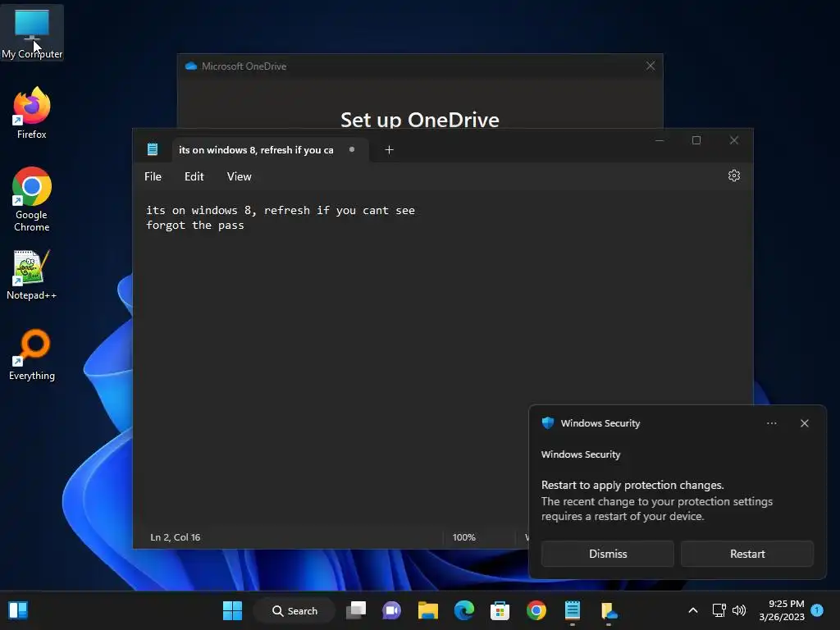Maximize the Notepad window
Image resolution: width=840 pixels, height=630 pixels.
(696, 140)
